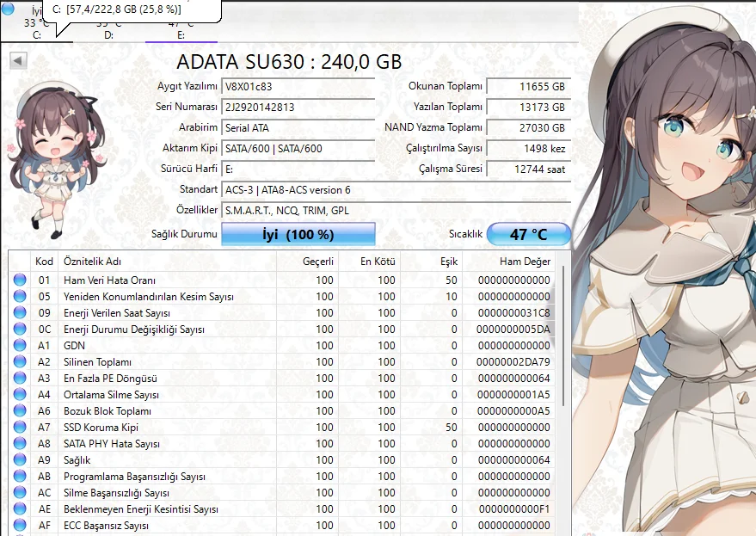This screenshot has height=536, width=756.
Task: Select the ECC Başarısız Sayısı row
Action: click(x=282, y=526)
